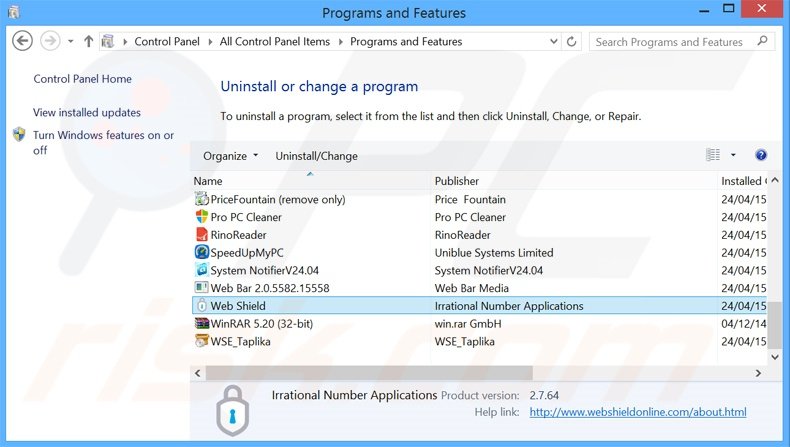
Task: Click the WinRAR program icon
Action: pos(202,323)
